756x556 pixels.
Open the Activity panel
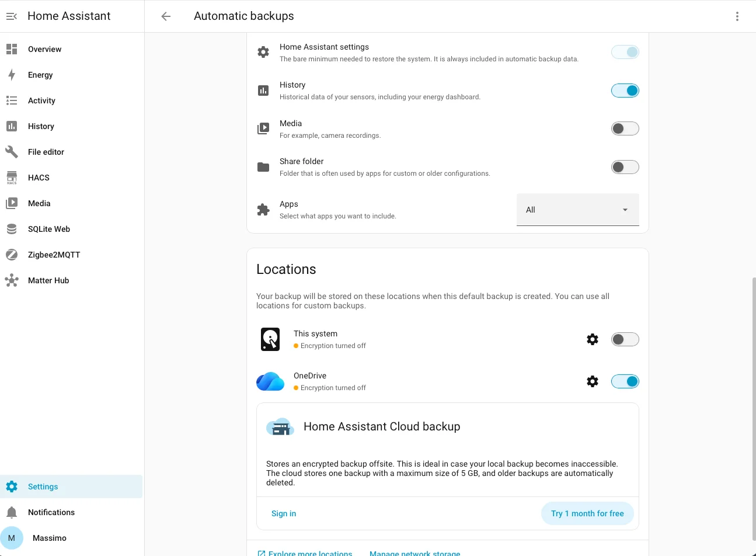point(72,100)
